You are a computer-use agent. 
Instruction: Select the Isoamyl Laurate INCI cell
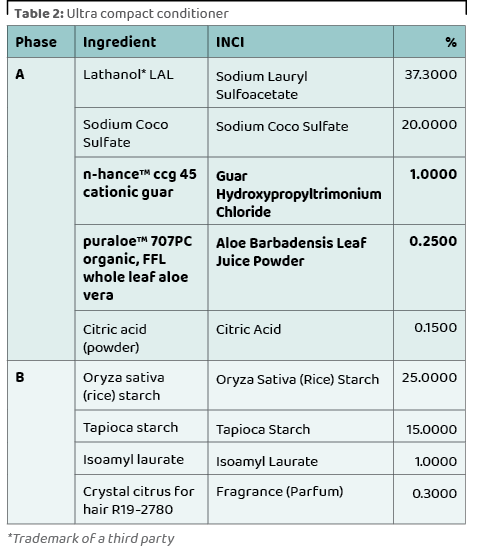300,459
